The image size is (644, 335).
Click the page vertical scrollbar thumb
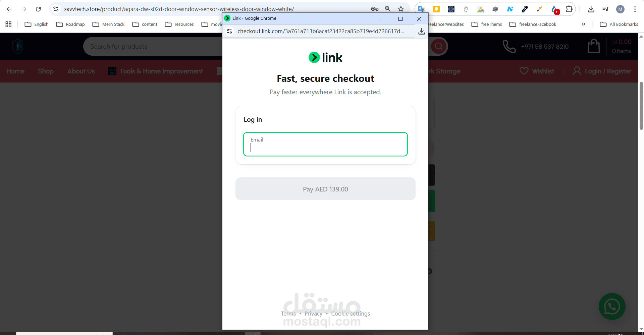click(x=641, y=106)
